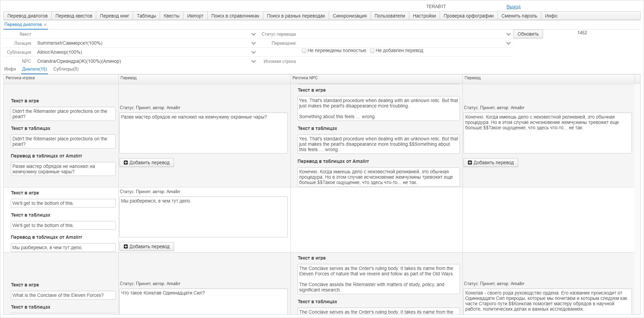
Task: Click the Обновить button
Action: pyautogui.click(x=528, y=34)
